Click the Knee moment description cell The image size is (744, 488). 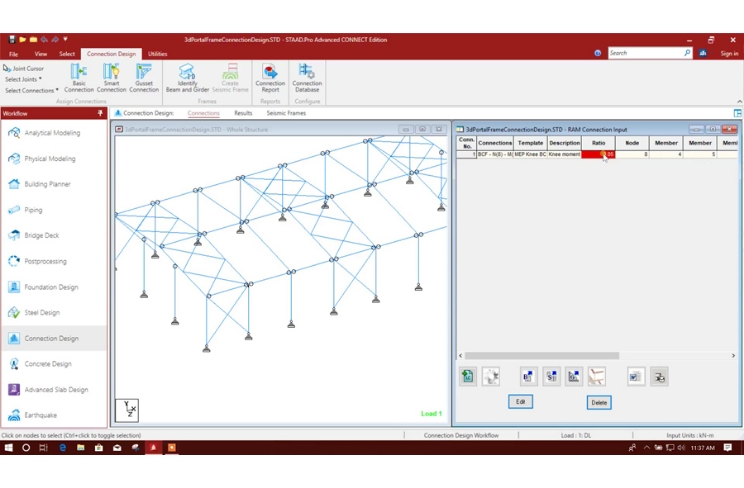(x=564, y=154)
